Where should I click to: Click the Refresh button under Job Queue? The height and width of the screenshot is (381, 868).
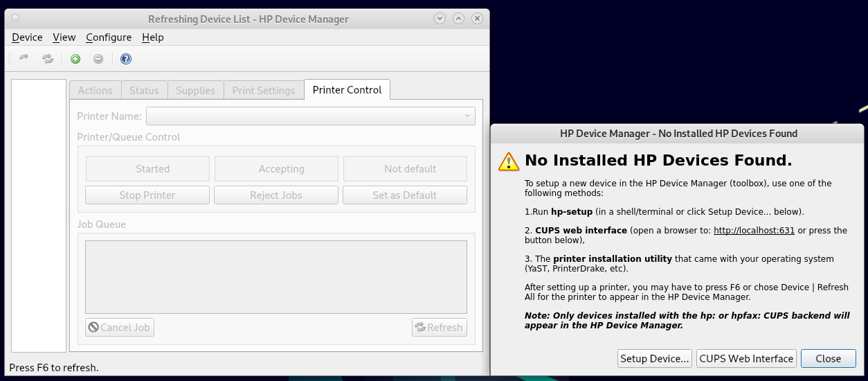tap(440, 328)
